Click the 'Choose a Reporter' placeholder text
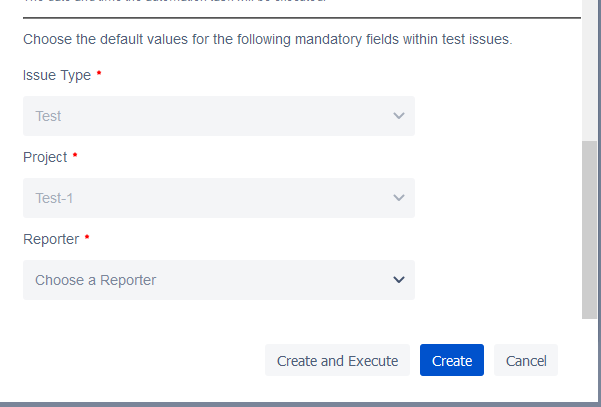This screenshot has width=601, height=407. (96, 280)
